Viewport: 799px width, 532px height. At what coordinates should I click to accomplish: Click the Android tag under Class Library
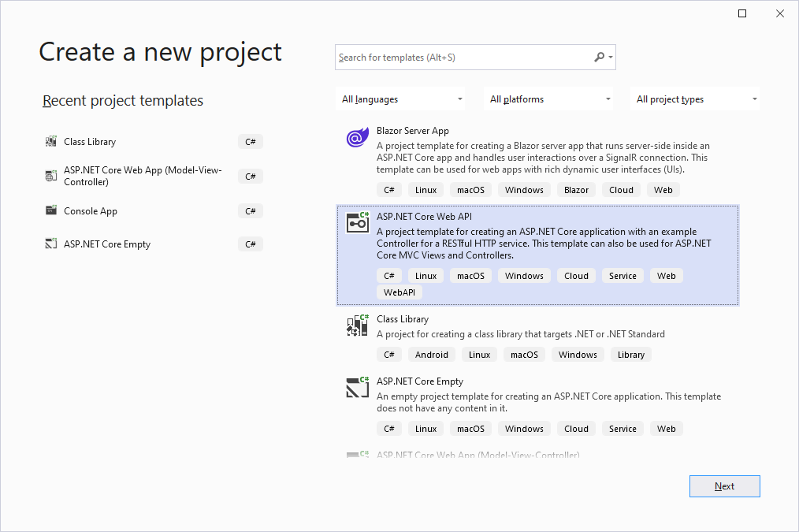coord(431,355)
